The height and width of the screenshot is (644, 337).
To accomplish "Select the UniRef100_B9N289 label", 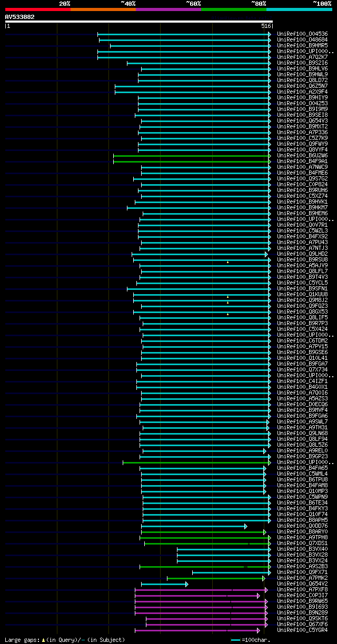I will (x=302, y=613).
